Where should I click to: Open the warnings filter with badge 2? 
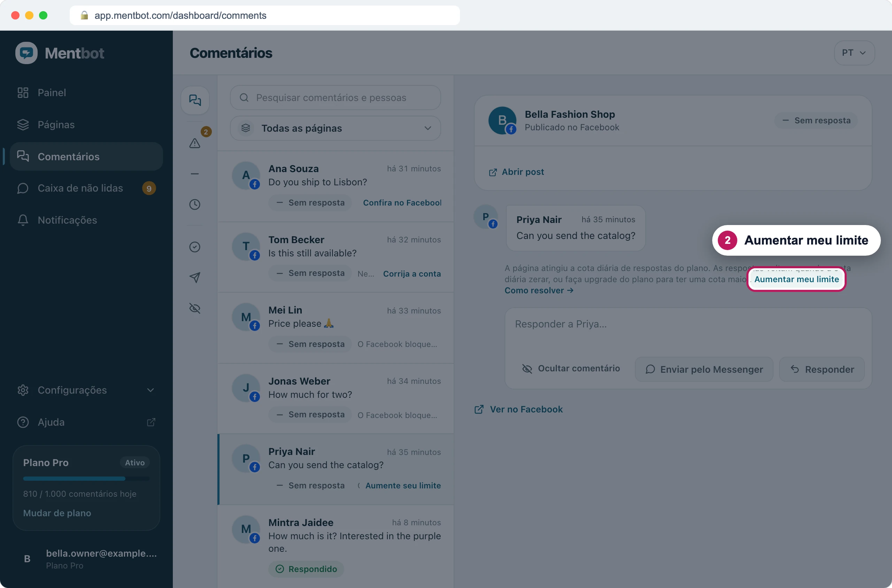click(195, 143)
